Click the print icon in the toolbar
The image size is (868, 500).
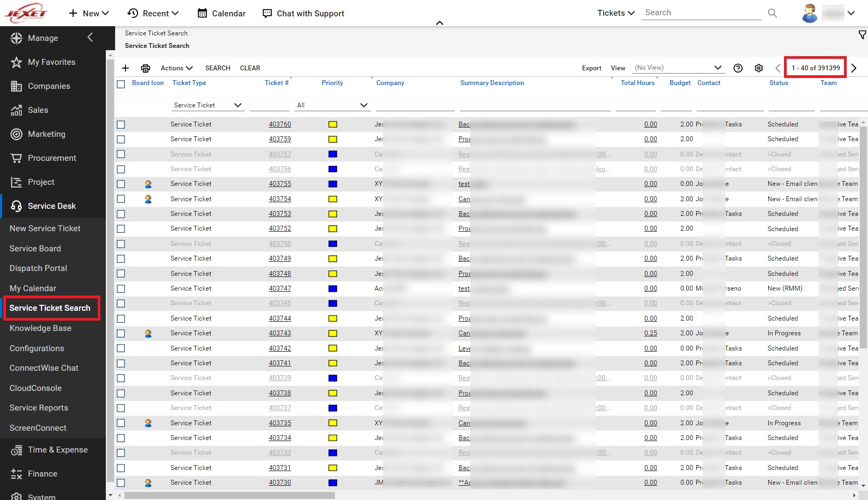145,68
